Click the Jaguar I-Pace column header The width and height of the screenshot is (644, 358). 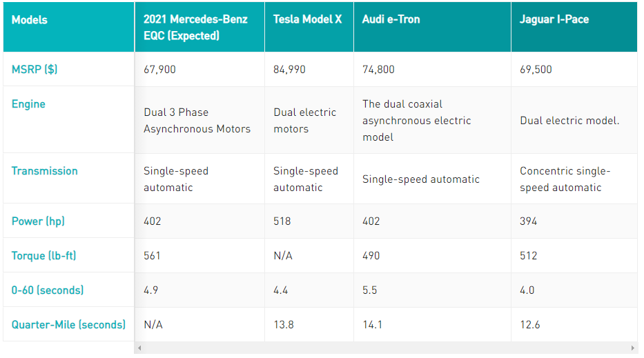point(554,19)
